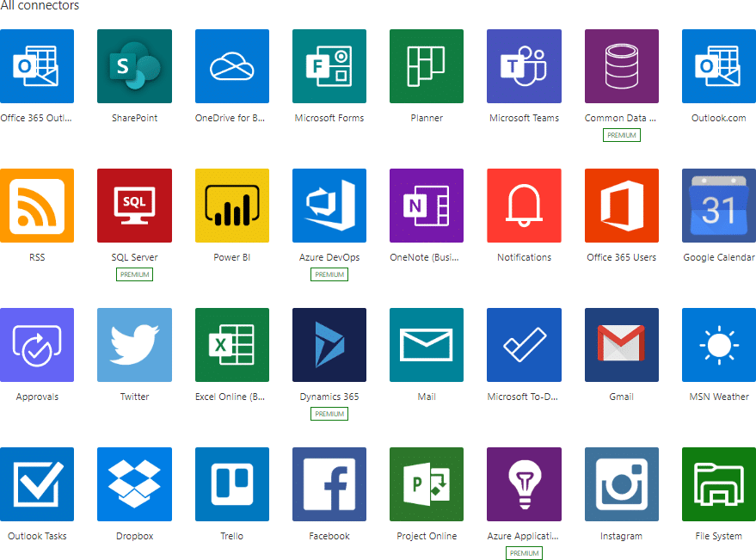Click the PREMIUM badge under Azure Applicati...
Image resolution: width=756 pixels, height=560 pixels.
coord(524,553)
